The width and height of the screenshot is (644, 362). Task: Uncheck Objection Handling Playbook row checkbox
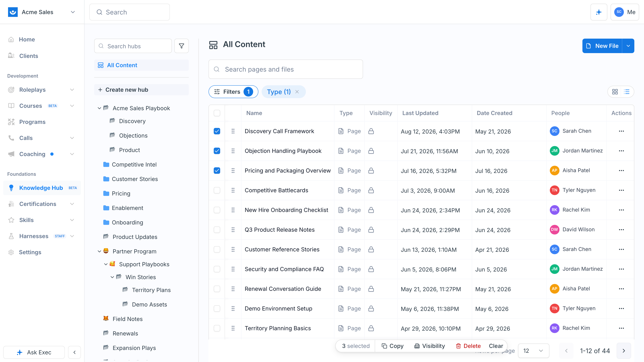pos(217,151)
